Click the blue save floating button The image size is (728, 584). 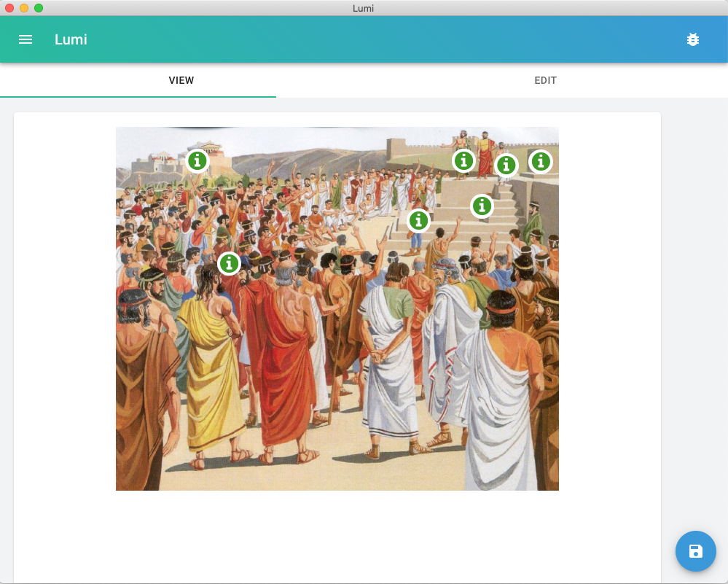695,551
